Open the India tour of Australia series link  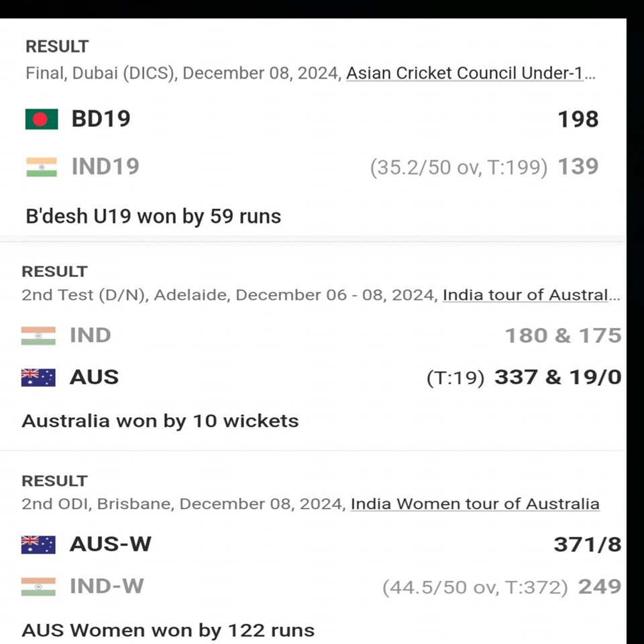531,295
